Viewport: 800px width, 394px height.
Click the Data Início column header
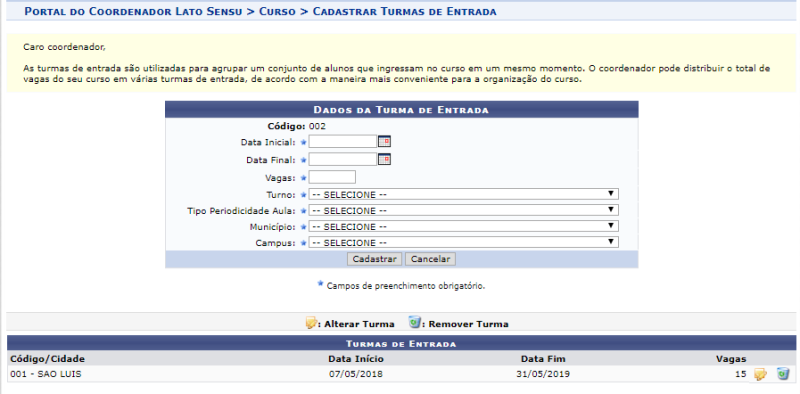coord(356,359)
